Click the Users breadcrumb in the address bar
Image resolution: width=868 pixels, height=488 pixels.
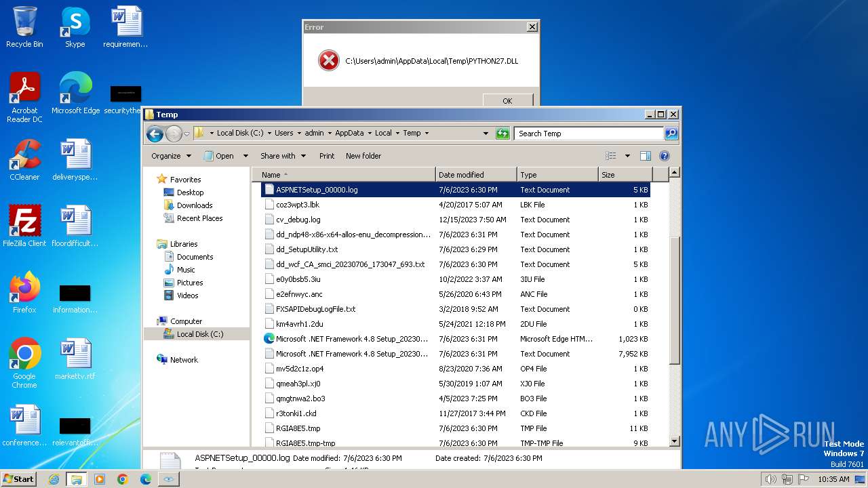click(x=284, y=134)
